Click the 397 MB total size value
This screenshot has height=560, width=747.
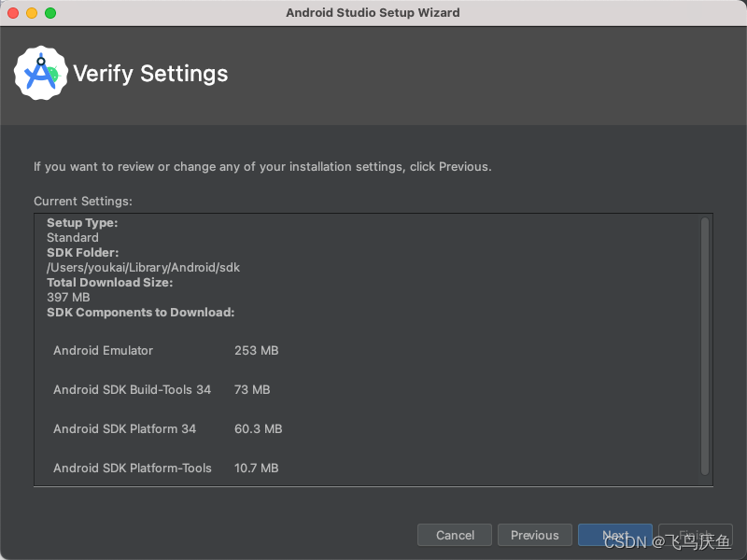pyautogui.click(x=68, y=297)
